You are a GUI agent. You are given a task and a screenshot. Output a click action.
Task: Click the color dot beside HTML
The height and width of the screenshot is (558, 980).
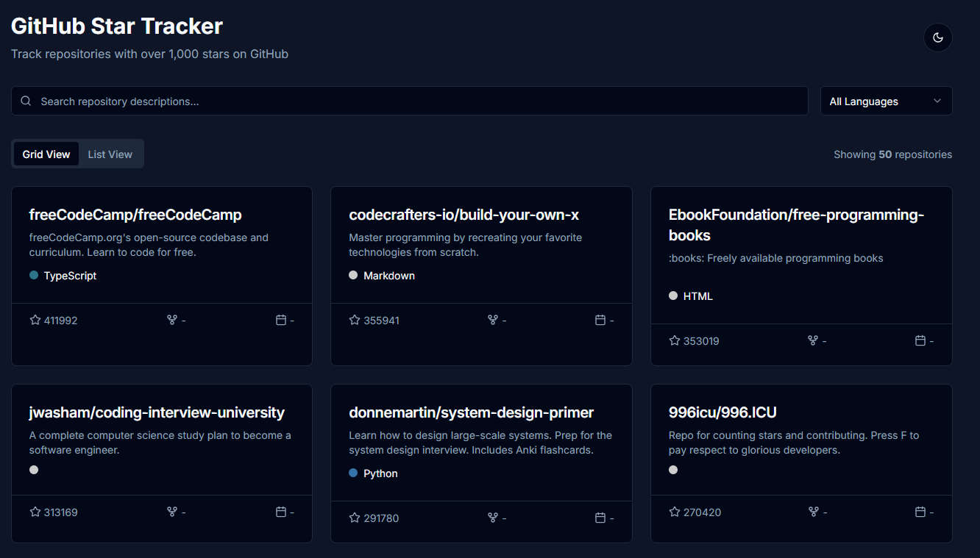point(673,296)
